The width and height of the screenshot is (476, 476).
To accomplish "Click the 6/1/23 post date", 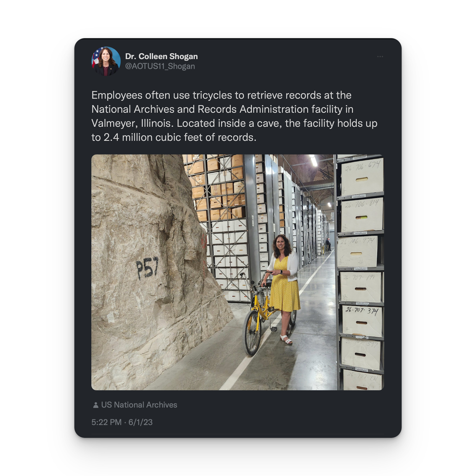I will tap(140, 422).
